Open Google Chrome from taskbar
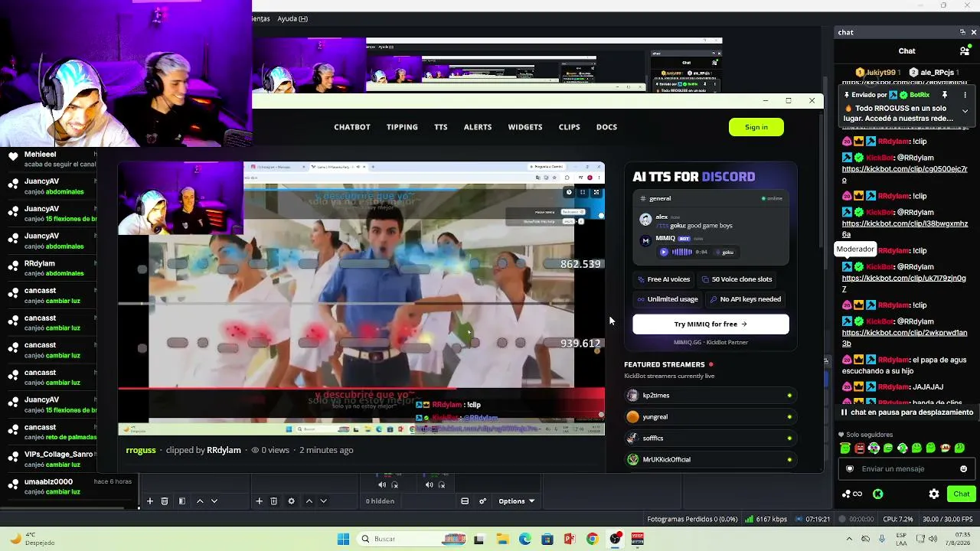This screenshot has width=980, height=551. (x=592, y=539)
